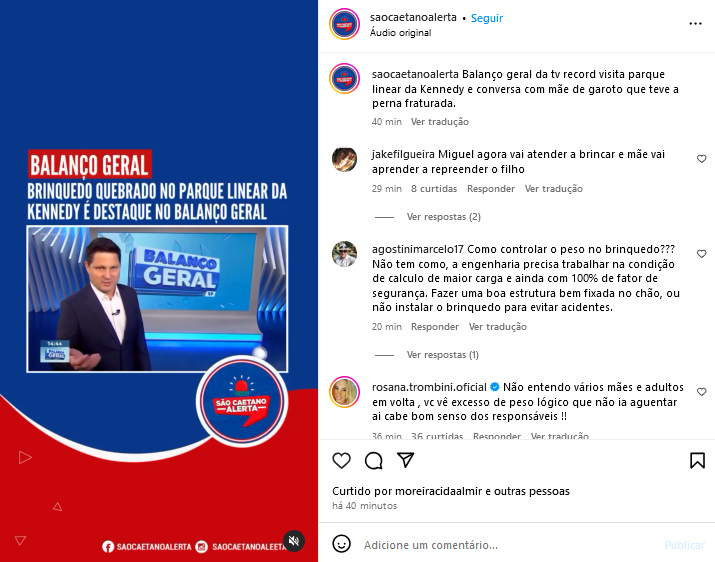Unmute the video with speaker icon
715x562 pixels.
point(294,541)
